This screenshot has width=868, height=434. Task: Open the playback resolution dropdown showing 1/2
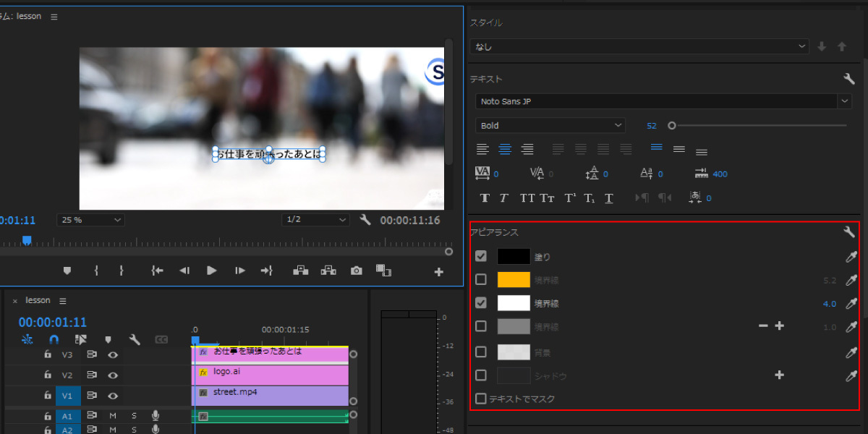click(315, 220)
